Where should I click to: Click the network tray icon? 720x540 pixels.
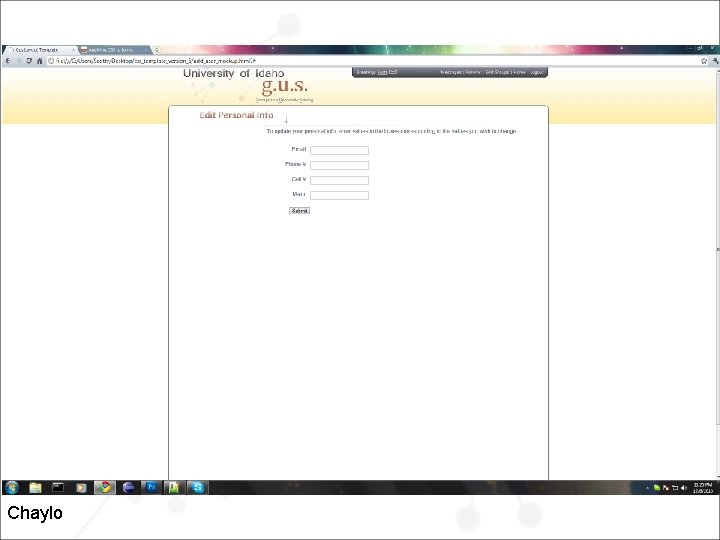675,488
